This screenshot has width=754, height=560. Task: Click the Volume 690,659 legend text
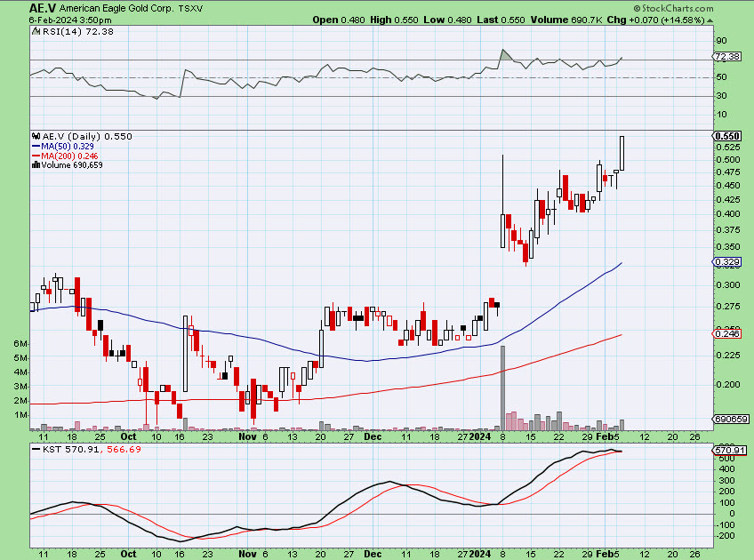click(72, 164)
